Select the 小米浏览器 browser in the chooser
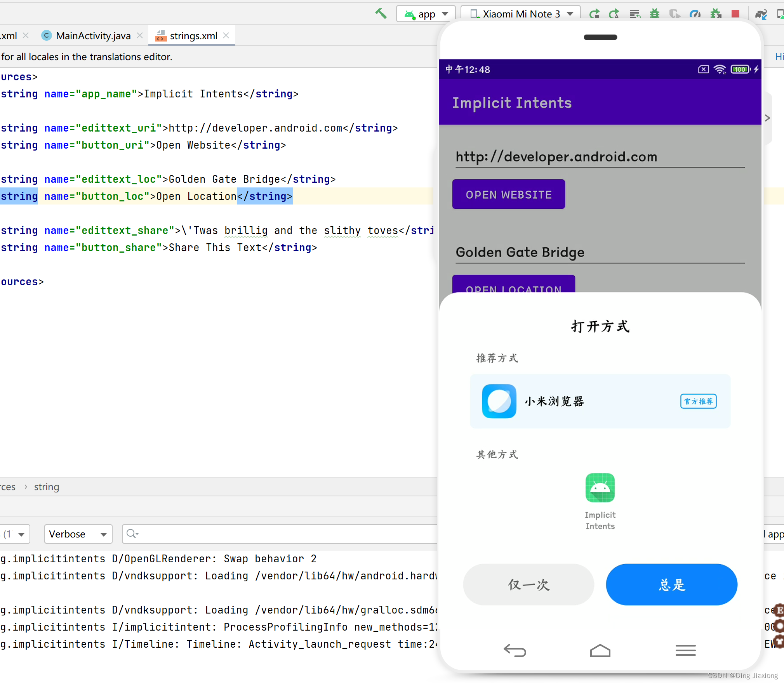Viewport: 784px width, 683px height. 555,402
